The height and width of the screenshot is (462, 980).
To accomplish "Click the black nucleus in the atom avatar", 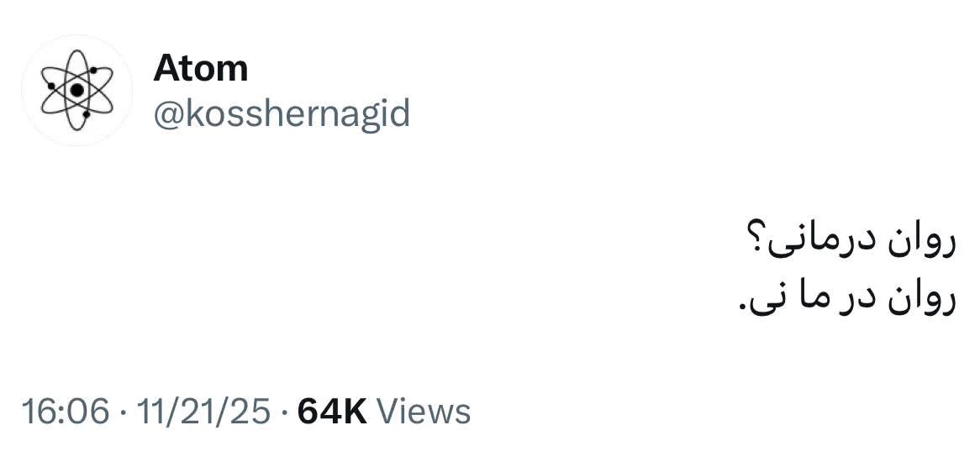I will pyautogui.click(x=77, y=90).
